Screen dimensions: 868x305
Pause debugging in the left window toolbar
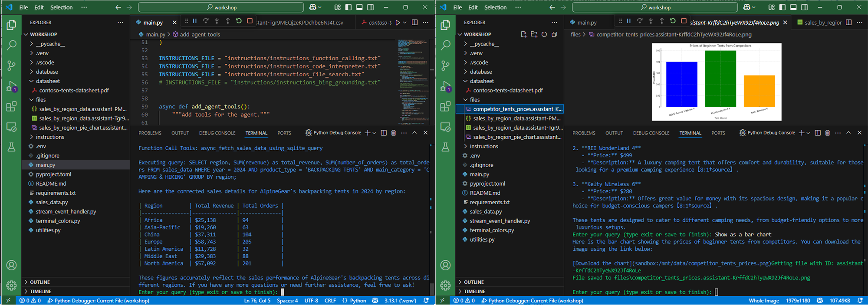pyautogui.click(x=195, y=21)
